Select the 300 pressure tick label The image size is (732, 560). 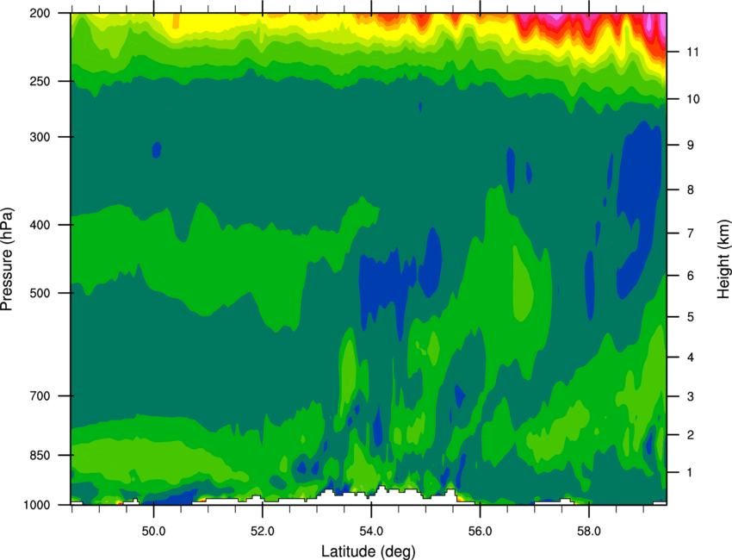tap(40, 137)
